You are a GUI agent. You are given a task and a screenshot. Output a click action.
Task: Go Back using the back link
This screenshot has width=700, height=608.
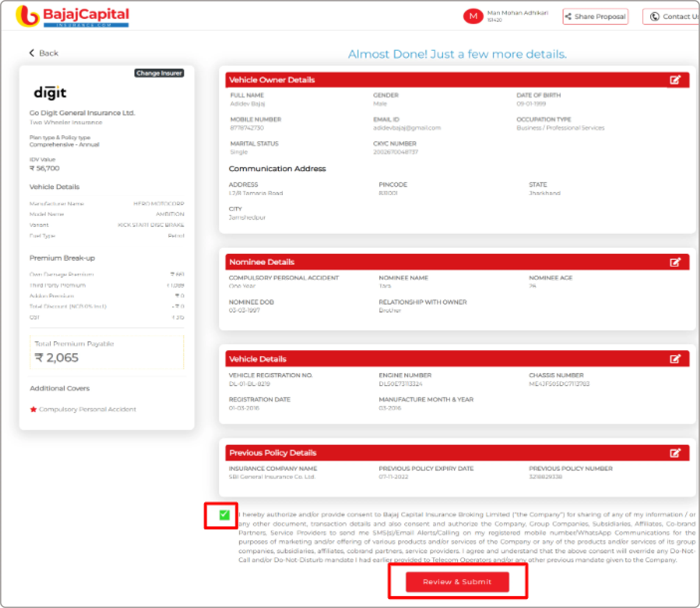[44, 53]
